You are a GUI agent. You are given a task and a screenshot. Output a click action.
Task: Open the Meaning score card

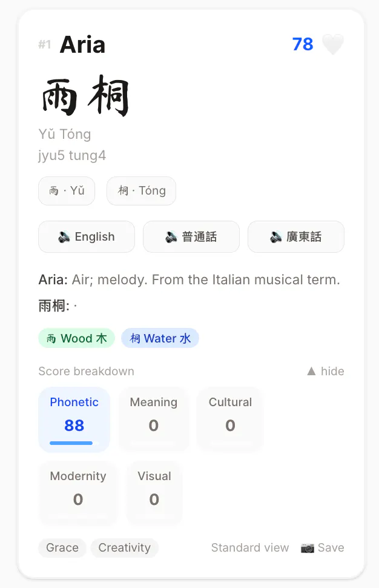tap(154, 419)
